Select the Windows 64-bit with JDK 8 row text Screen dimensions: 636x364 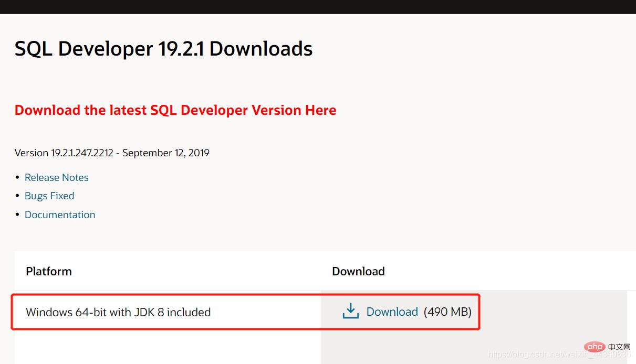click(118, 312)
